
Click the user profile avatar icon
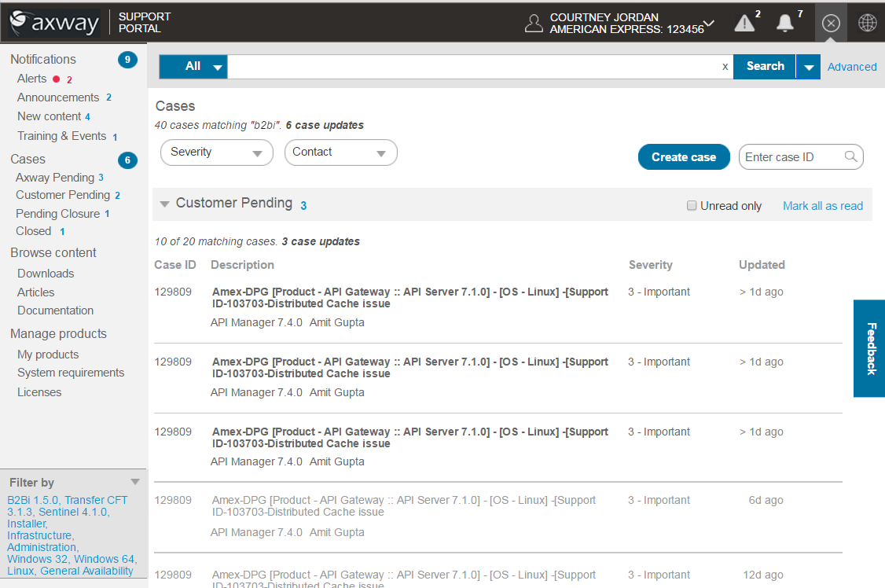point(534,24)
